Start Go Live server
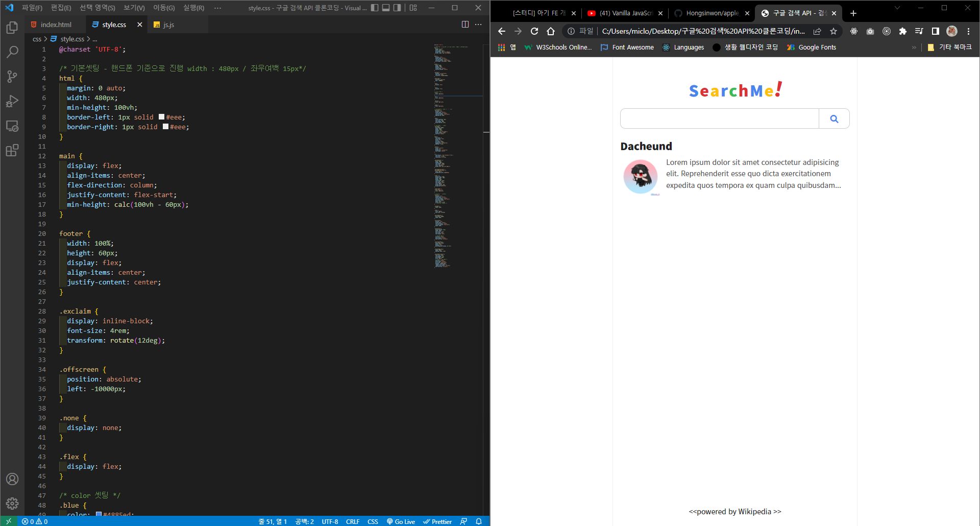Screen dimensions: 980x526 401,521
